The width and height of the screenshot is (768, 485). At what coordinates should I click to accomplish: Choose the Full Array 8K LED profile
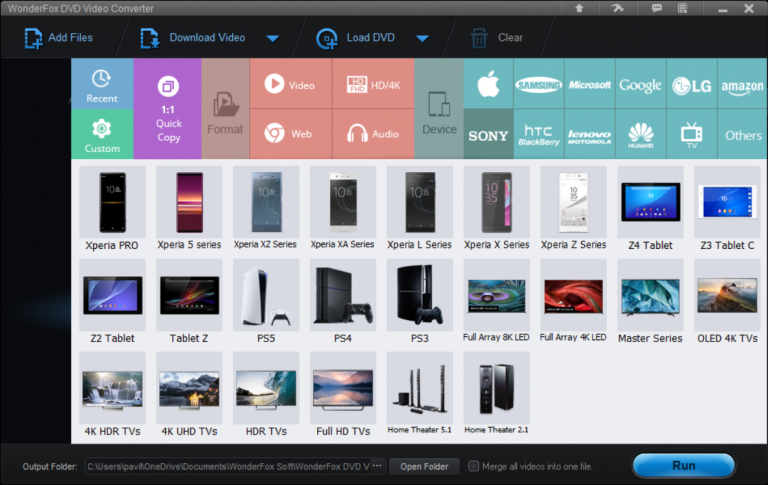497,302
